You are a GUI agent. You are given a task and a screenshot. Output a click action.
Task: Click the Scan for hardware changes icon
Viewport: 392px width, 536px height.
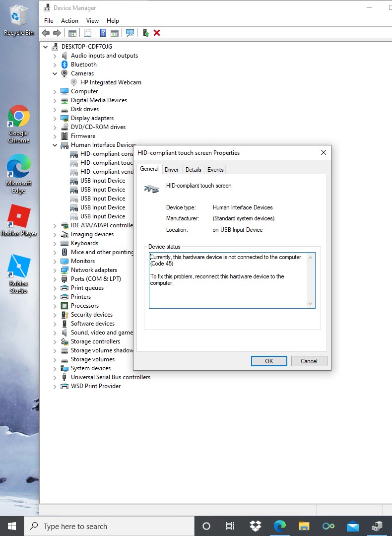[130, 33]
